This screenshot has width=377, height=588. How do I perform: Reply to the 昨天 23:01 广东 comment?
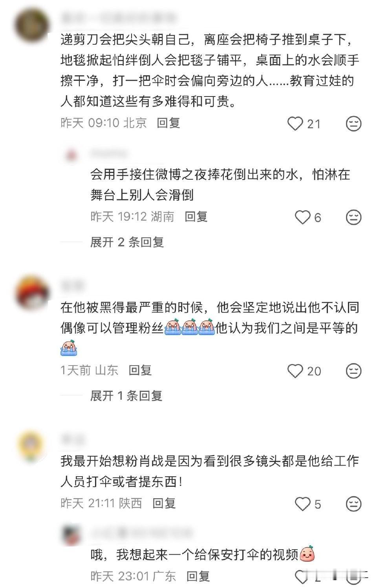click(198, 576)
